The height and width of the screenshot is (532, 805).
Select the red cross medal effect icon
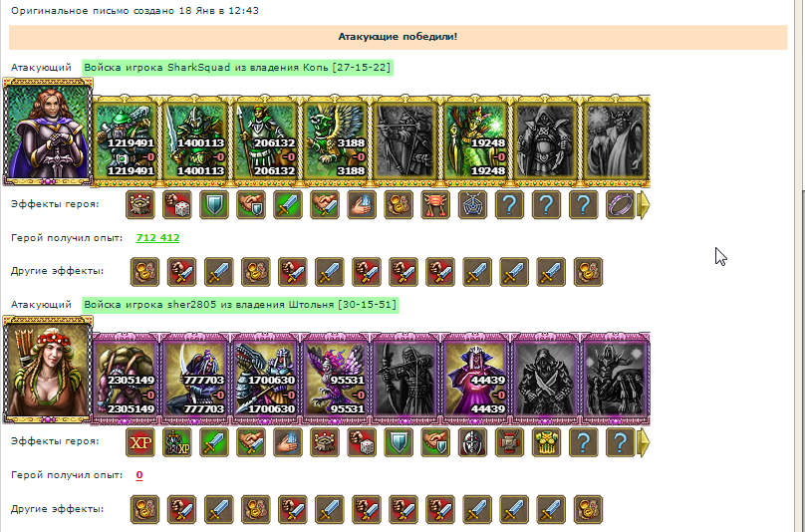(x=509, y=442)
